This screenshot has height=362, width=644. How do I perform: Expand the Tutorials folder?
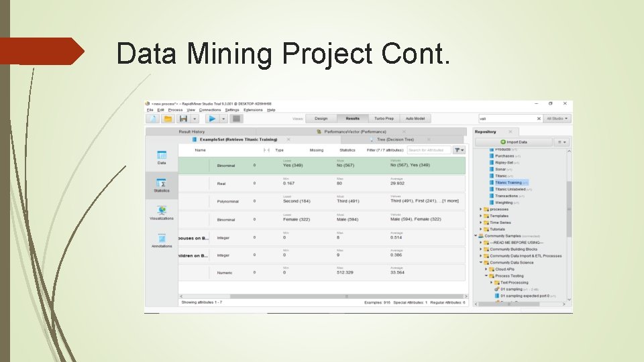pyautogui.click(x=480, y=229)
